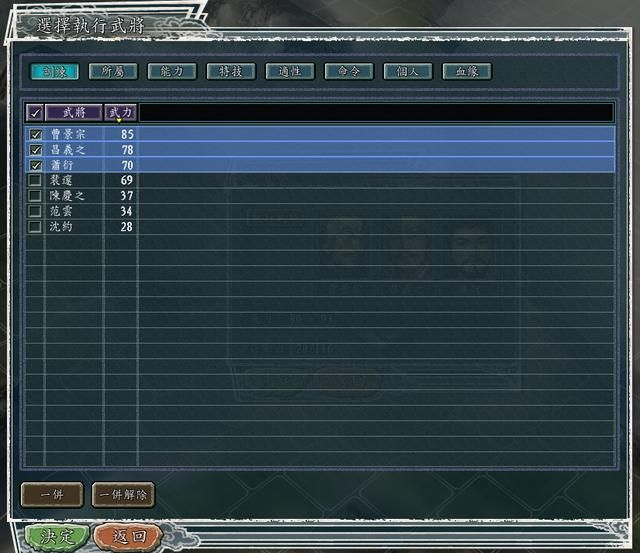The width and height of the screenshot is (640, 553).
Task: Open the 血緣 tab
Action: coord(467,72)
